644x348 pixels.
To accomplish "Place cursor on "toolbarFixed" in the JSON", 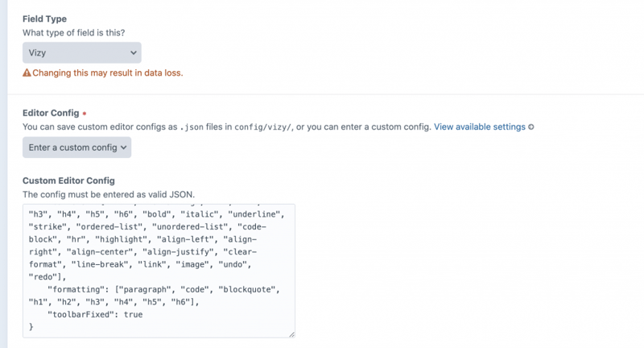I will 85,313.
